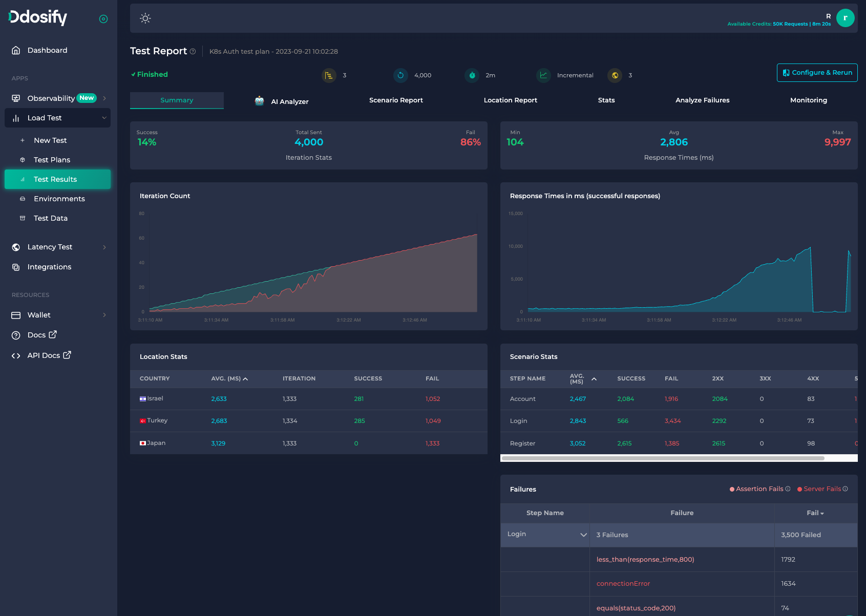Image resolution: width=866 pixels, height=616 pixels.
Task: Click the Turkey flag icon
Action: coord(143,421)
